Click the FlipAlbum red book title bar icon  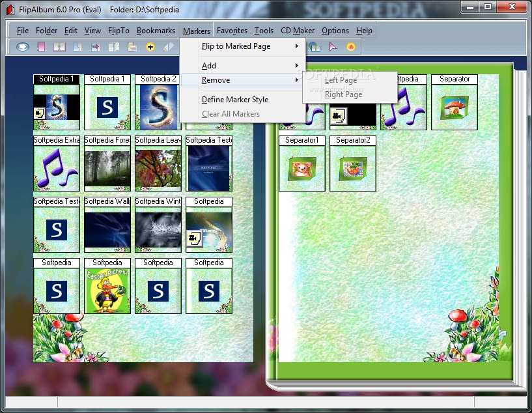click(x=10, y=10)
